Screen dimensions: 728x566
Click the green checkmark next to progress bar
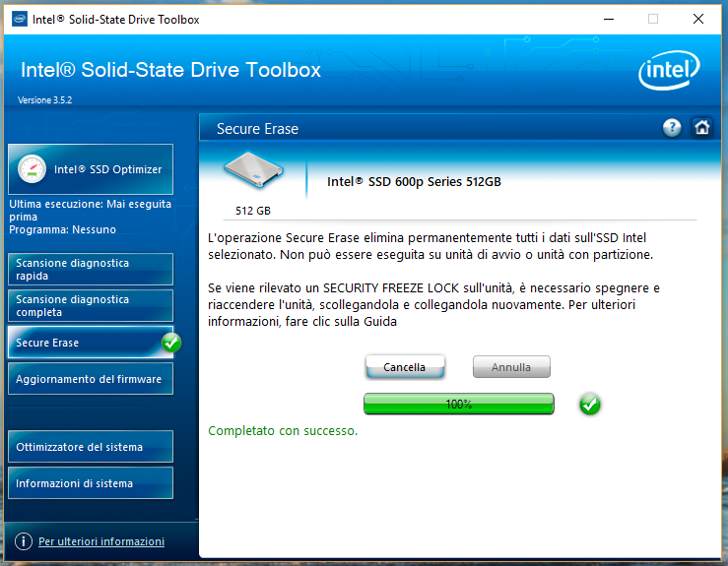tap(590, 405)
